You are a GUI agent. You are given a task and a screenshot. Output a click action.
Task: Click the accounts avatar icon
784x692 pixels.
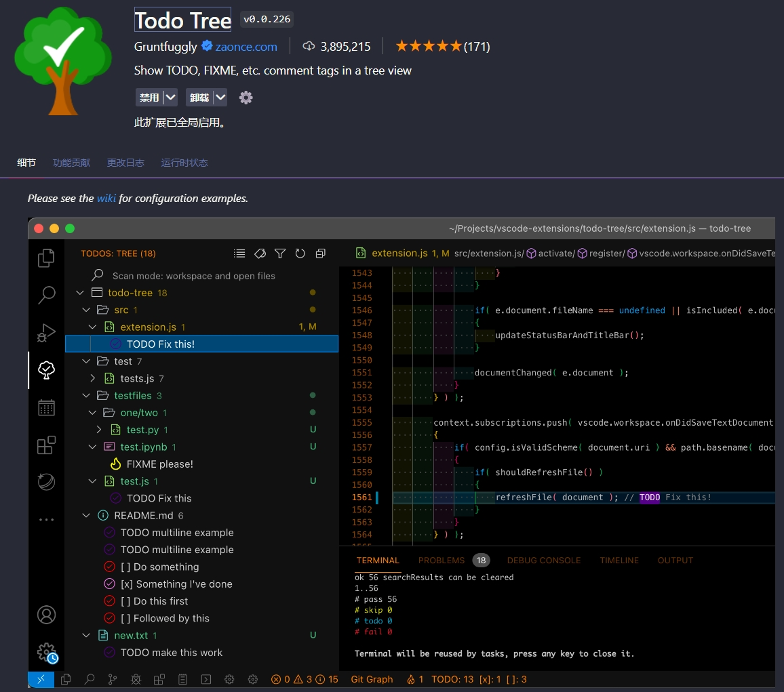46,615
